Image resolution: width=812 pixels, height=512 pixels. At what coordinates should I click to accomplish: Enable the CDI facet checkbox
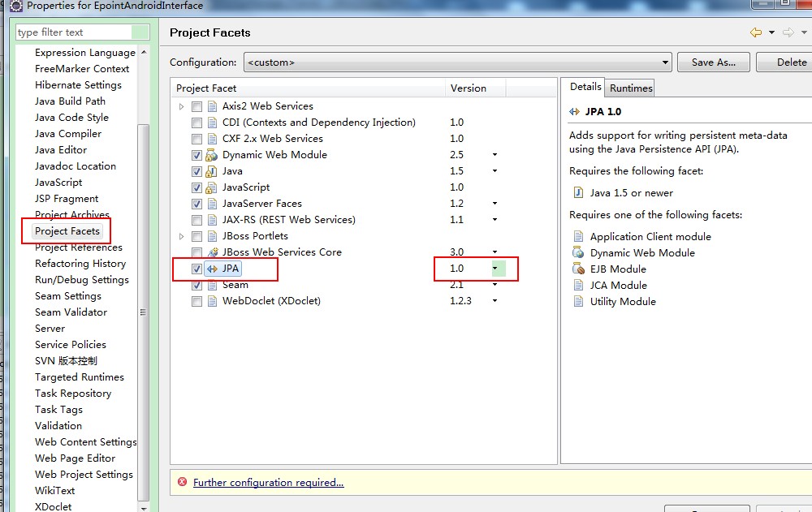[x=197, y=123]
